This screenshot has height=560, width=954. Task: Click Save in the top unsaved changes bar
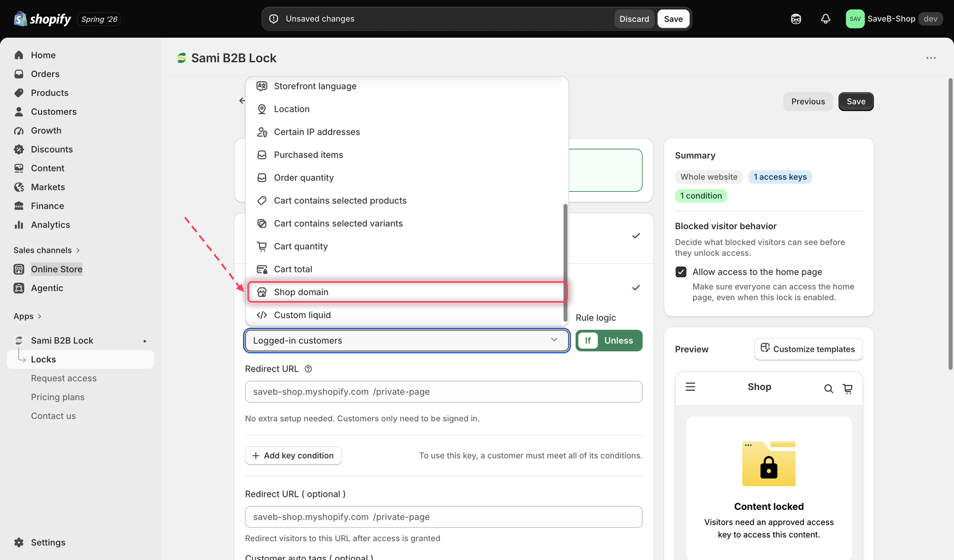(673, 19)
